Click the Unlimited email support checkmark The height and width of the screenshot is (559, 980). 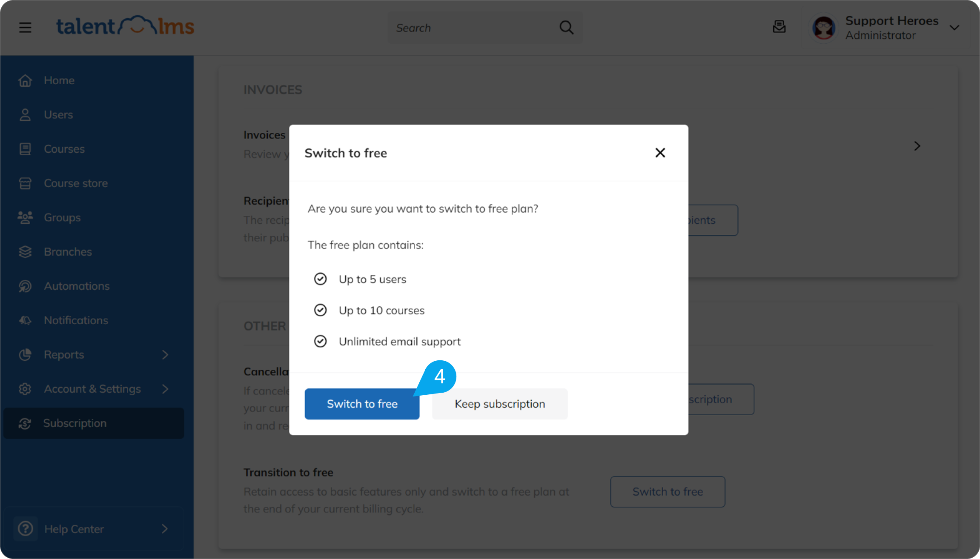[320, 341]
